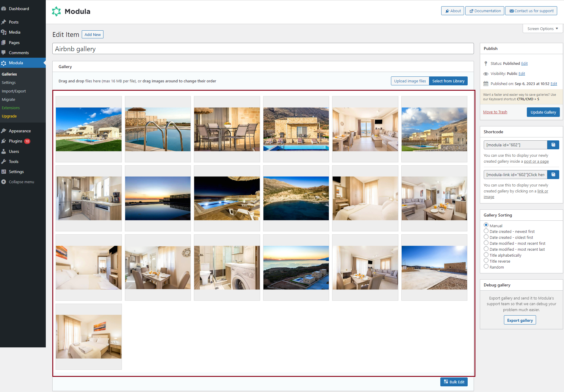The image size is (564, 392).
Task: Select the Manual sorting option
Action: pyautogui.click(x=486, y=225)
